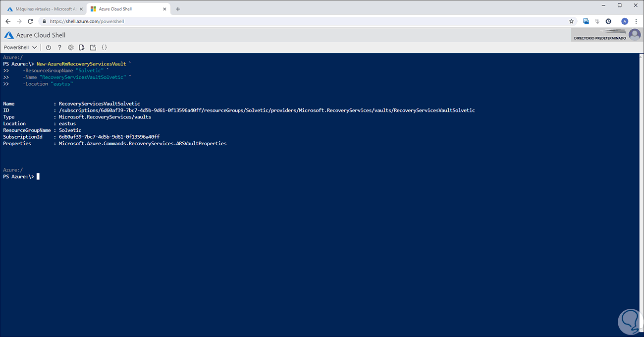Screen dimensions: 644x337
Task: Click the Location output value eastus
Action: click(67, 123)
